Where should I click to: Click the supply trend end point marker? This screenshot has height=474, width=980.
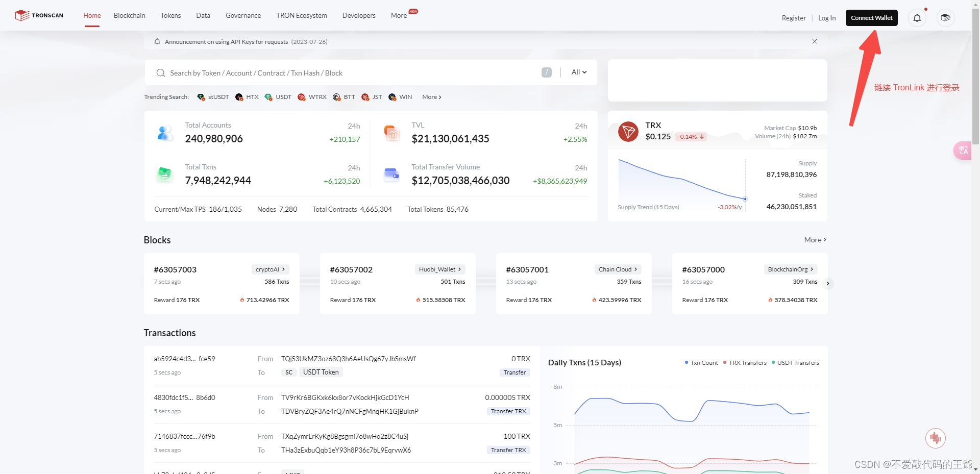pyautogui.click(x=745, y=198)
